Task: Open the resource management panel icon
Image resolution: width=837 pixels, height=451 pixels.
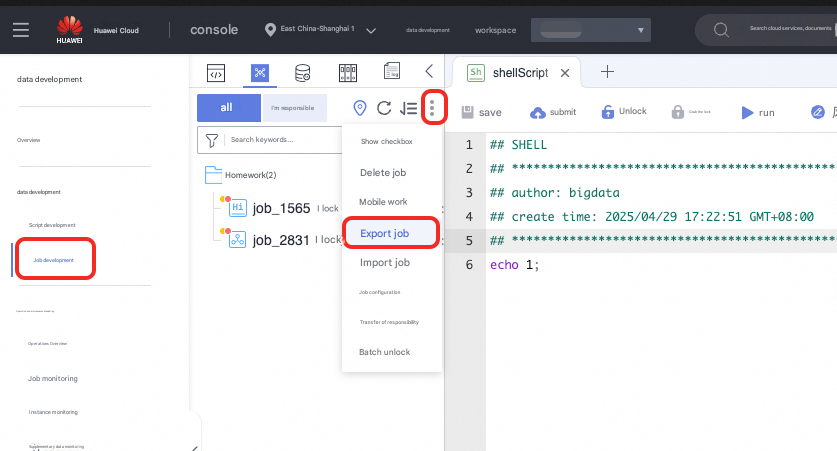Action: point(348,73)
